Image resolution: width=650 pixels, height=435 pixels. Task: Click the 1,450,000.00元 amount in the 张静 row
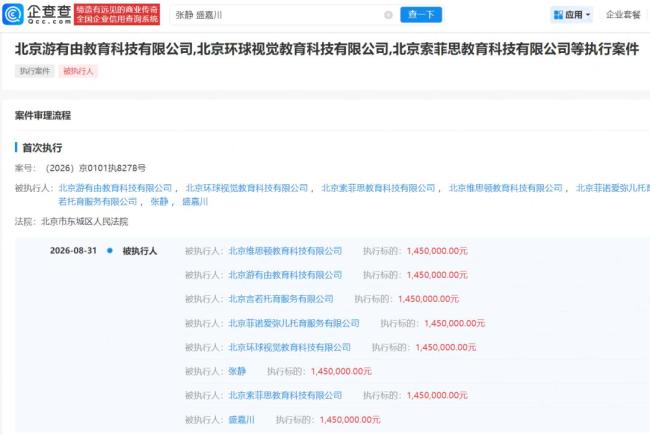341,371
